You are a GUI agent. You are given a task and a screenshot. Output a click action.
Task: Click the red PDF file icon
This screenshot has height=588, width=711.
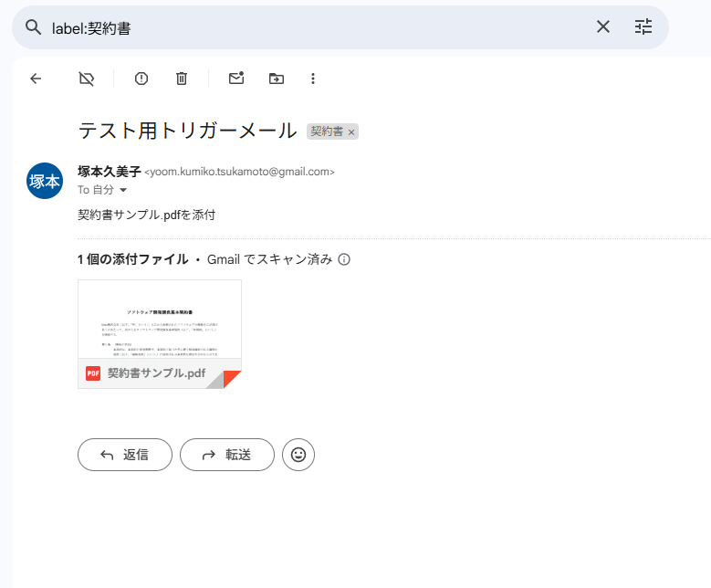(x=93, y=373)
